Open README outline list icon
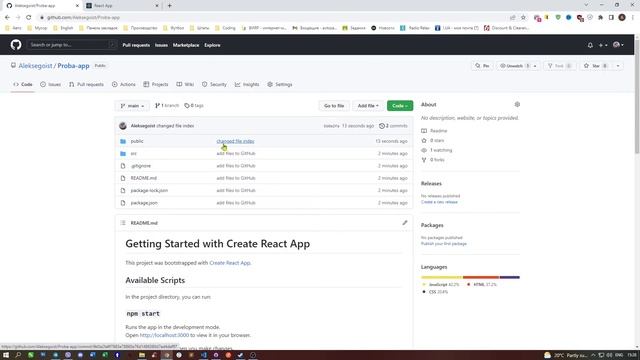Screen dimensions: 640x360 click(x=123, y=223)
